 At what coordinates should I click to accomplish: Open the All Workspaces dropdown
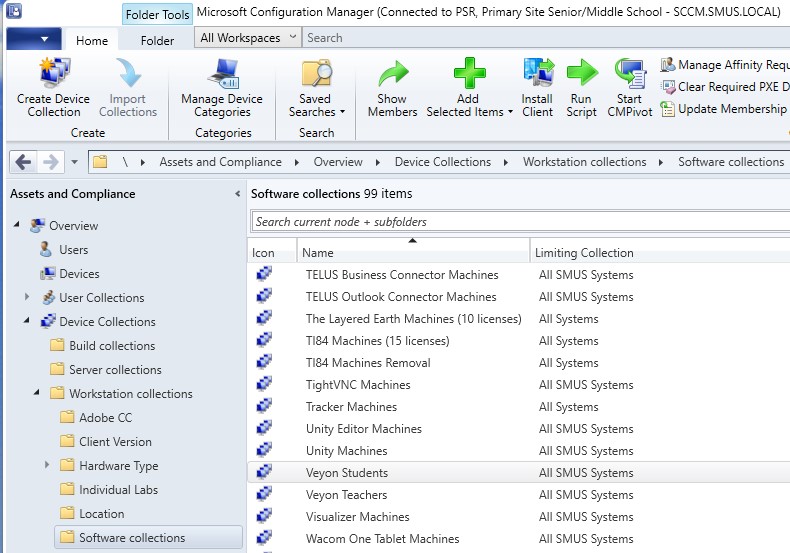pos(247,38)
